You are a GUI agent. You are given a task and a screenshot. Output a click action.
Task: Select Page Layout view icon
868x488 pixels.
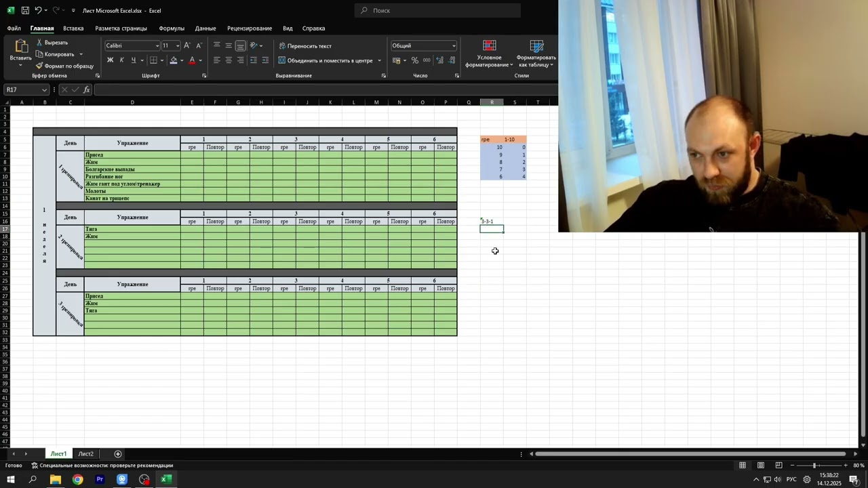point(761,465)
